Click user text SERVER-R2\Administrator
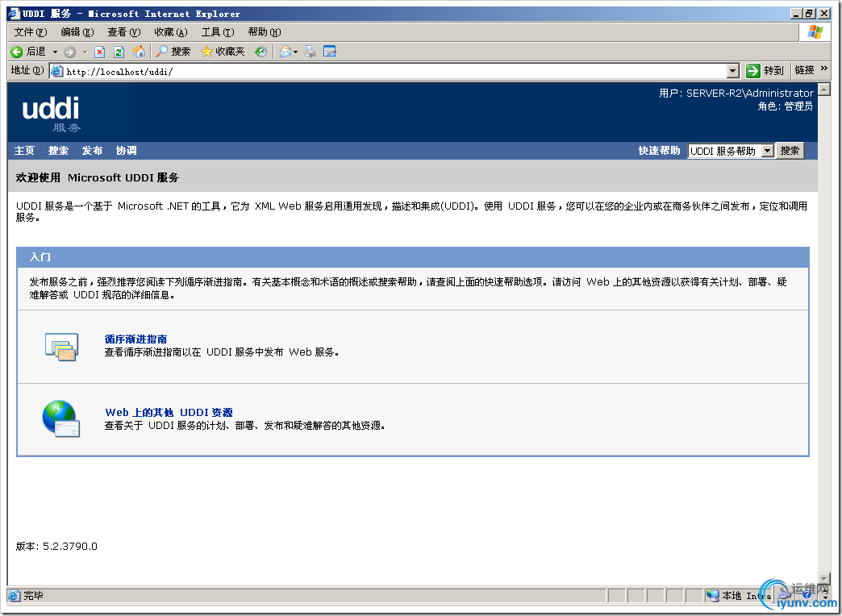The width and height of the screenshot is (842, 616). click(x=749, y=93)
